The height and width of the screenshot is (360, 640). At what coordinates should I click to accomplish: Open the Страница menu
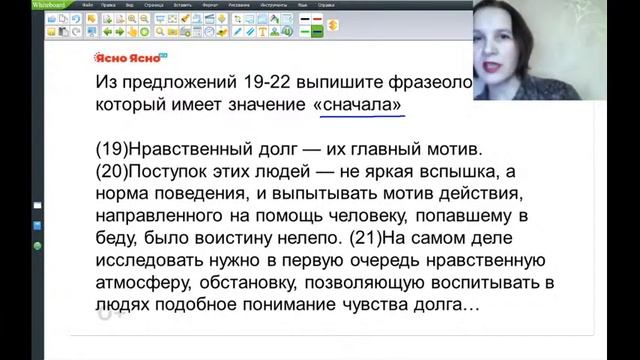tap(154, 5)
